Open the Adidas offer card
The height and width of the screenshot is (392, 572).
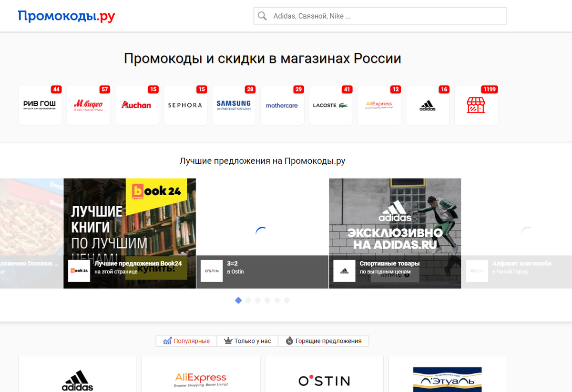(77, 374)
